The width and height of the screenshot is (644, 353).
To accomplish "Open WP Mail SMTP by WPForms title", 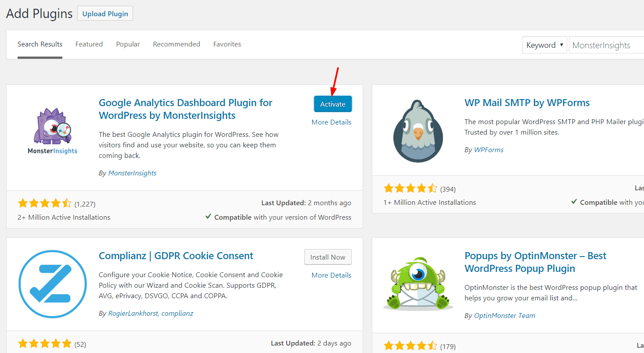I will click(x=527, y=103).
